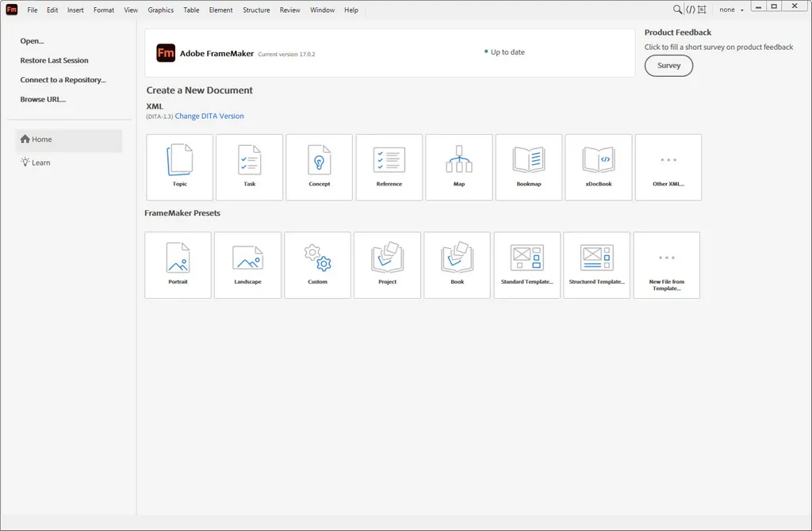Viewport: 812px width, 531px height.
Task: Click Open... in the left sidebar
Action: (x=32, y=41)
